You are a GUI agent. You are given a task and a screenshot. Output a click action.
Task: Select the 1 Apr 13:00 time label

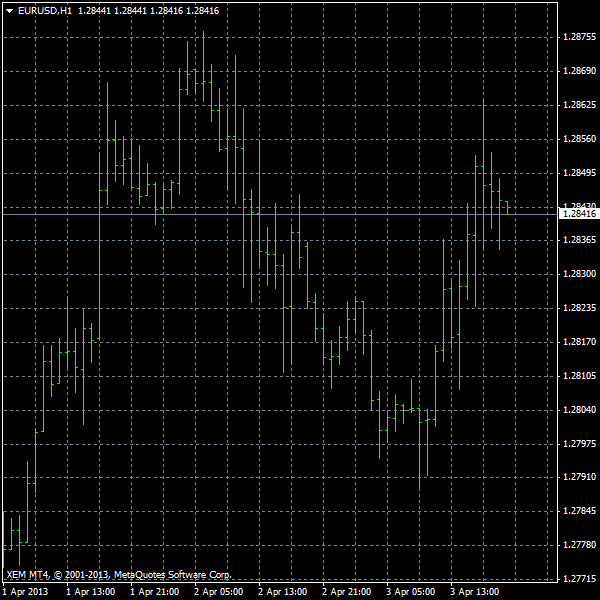[90, 592]
